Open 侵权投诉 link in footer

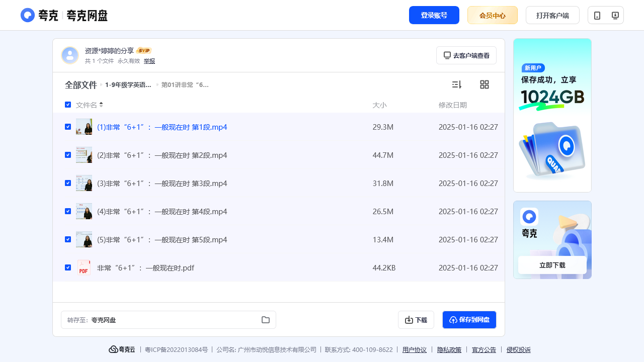pos(519,350)
